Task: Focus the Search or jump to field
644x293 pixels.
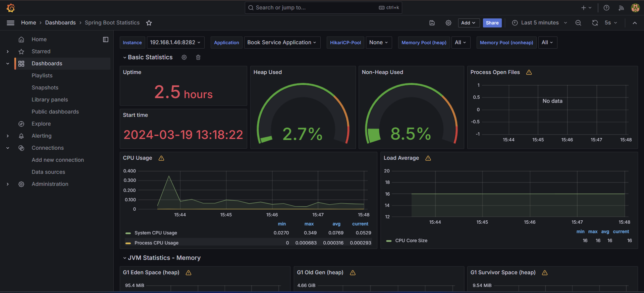Action: 323,8
